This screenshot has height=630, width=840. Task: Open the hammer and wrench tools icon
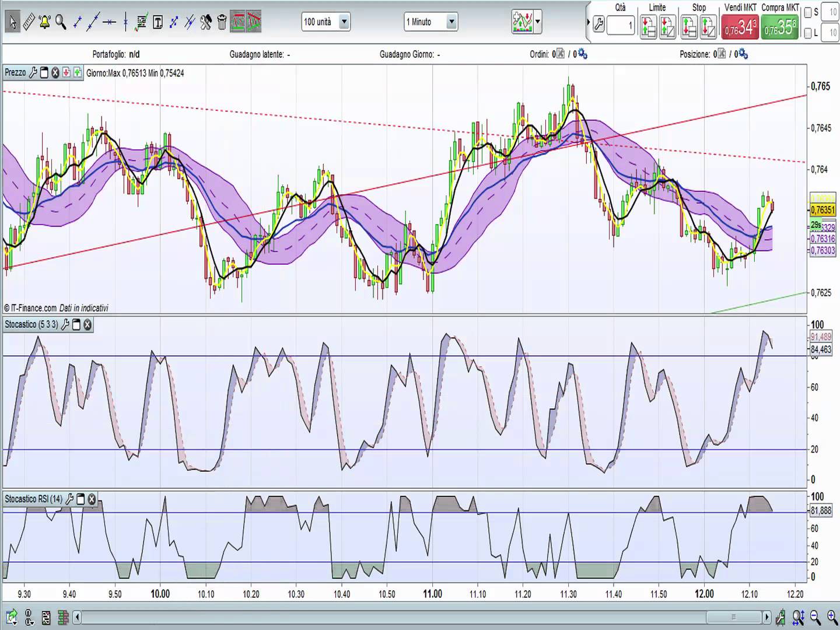click(206, 22)
